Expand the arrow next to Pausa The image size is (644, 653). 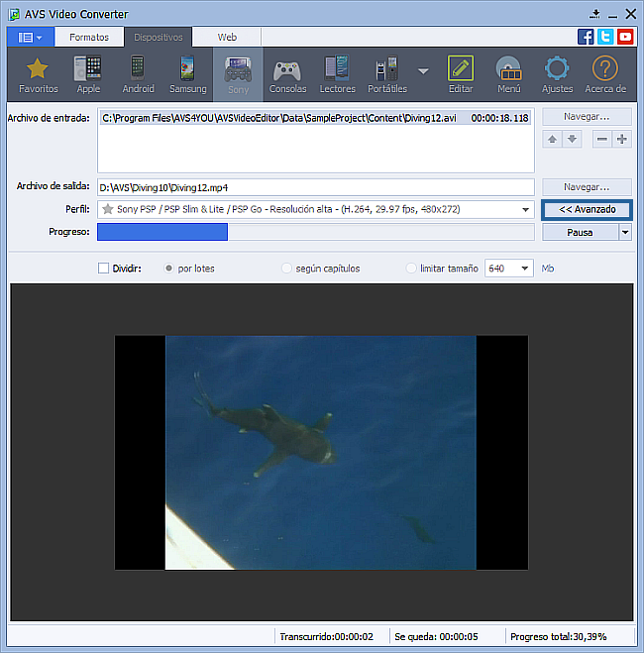pyautogui.click(x=625, y=232)
